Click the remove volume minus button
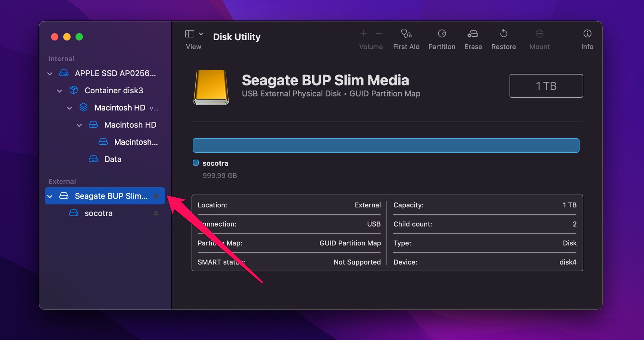The height and width of the screenshot is (340, 644). pos(379,33)
